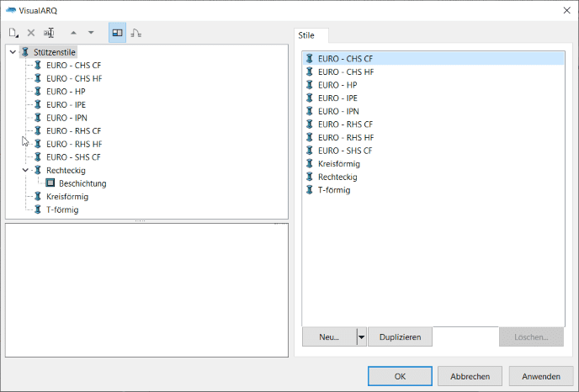Click column icon beside Stützenstile
Viewport: 579px width, 392px height.
25,52
